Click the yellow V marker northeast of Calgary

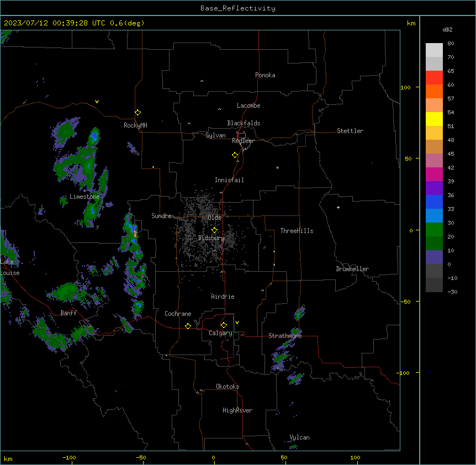(237, 323)
